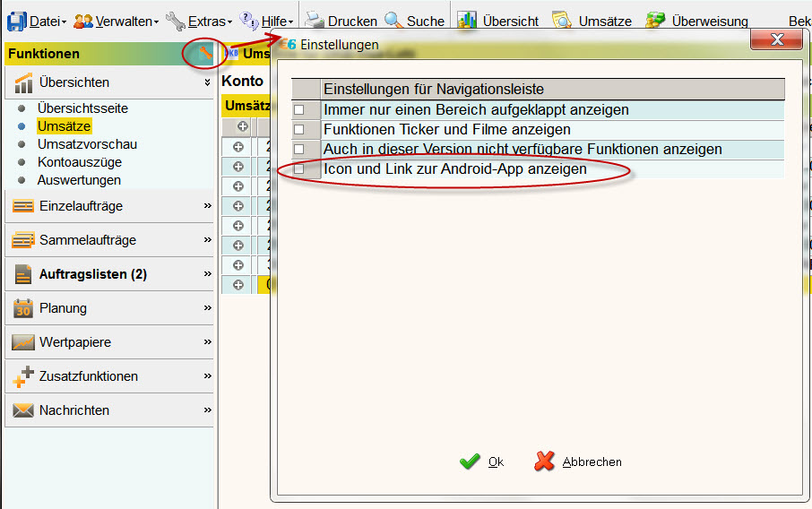
Task: Click Abbrechen to cancel settings
Action: tap(577, 462)
